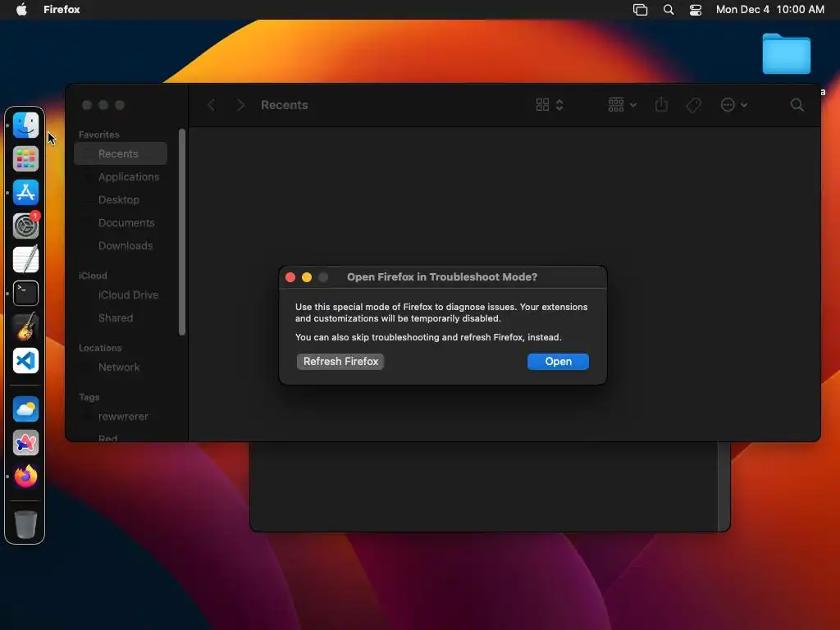Click the Firefox icon in the dock

pos(25,477)
